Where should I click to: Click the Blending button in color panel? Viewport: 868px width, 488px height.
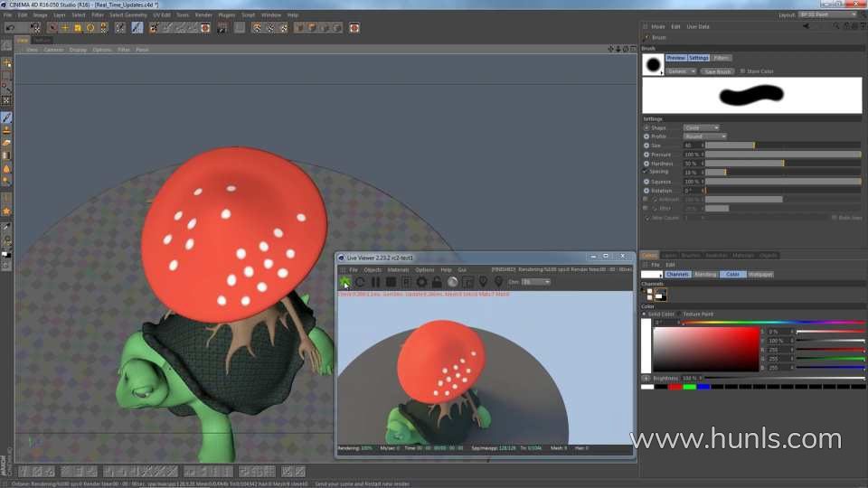704,275
